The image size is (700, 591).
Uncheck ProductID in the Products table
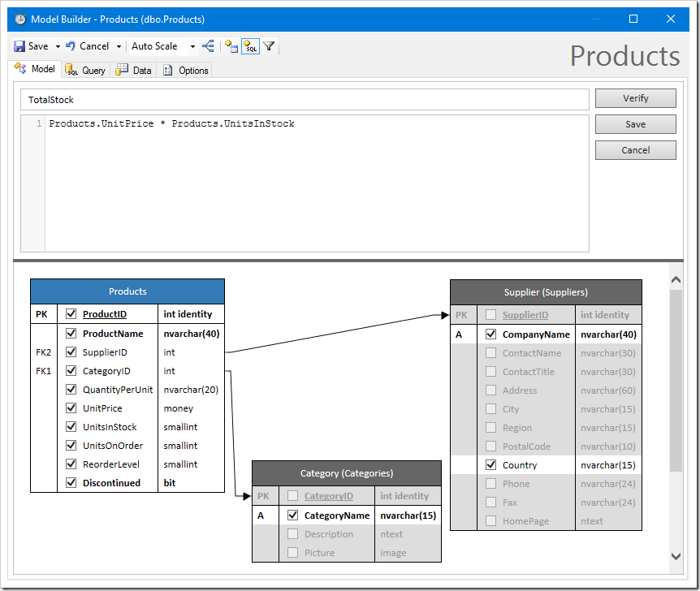(71, 314)
